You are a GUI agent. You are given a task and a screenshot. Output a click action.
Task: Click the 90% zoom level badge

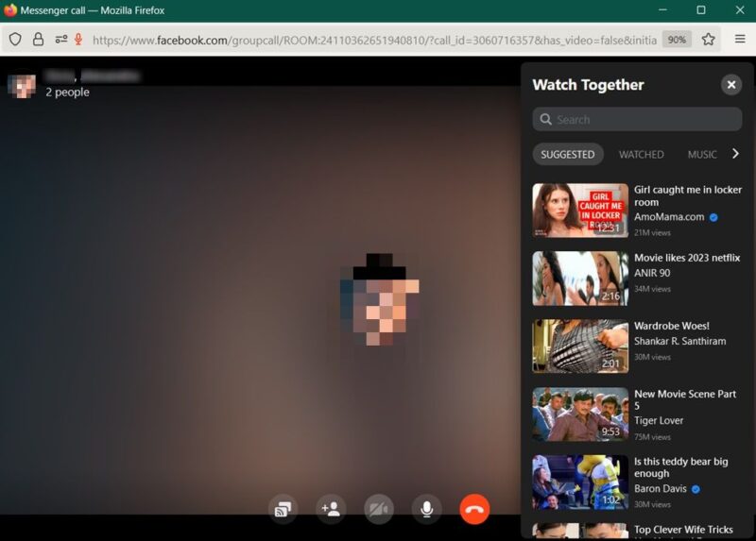point(677,40)
